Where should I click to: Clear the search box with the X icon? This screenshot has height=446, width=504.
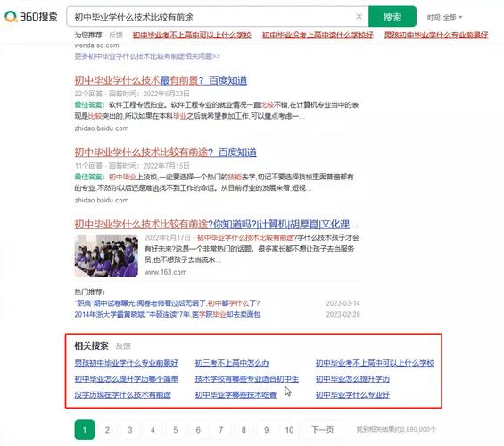pyautogui.click(x=359, y=16)
